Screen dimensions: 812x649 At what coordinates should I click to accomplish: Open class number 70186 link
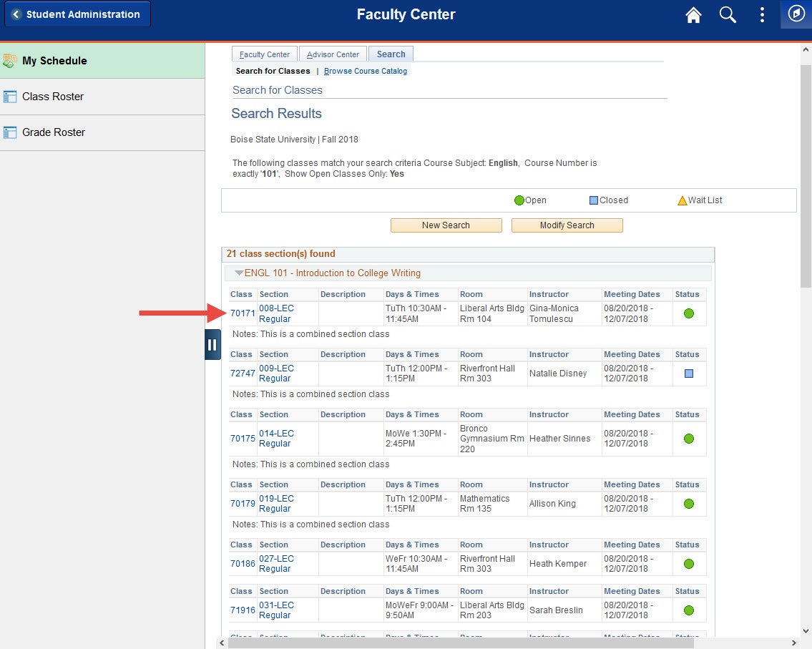click(x=243, y=564)
